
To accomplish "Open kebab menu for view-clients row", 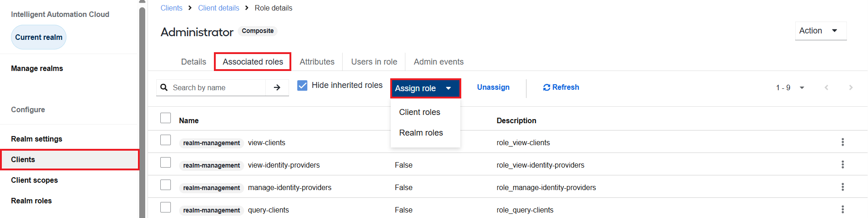I will point(842,142).
